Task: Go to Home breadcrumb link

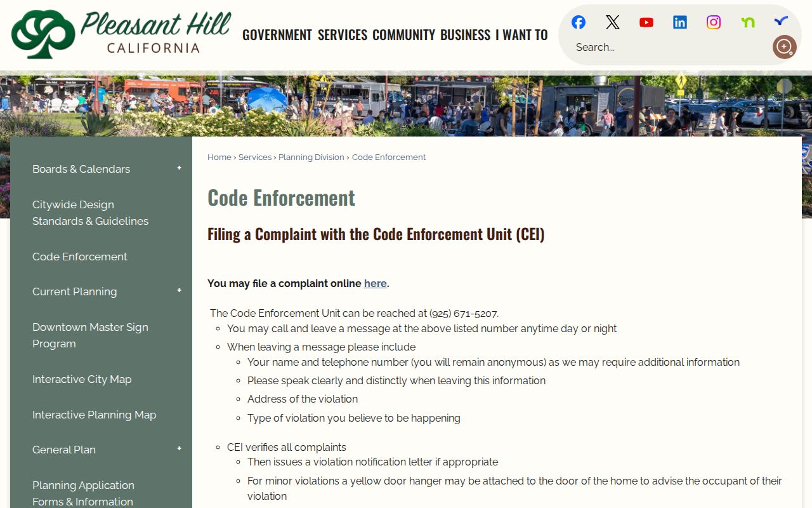Action: [x=219, y=157]
